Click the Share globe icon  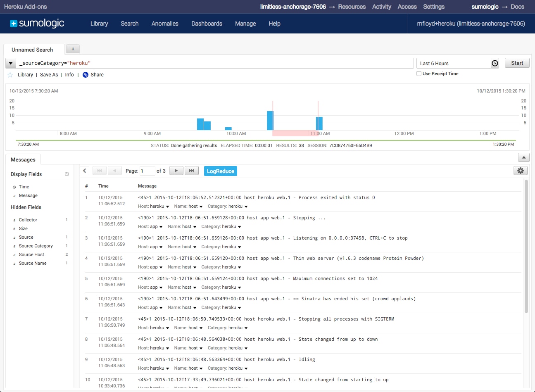[x=85, y=75]
